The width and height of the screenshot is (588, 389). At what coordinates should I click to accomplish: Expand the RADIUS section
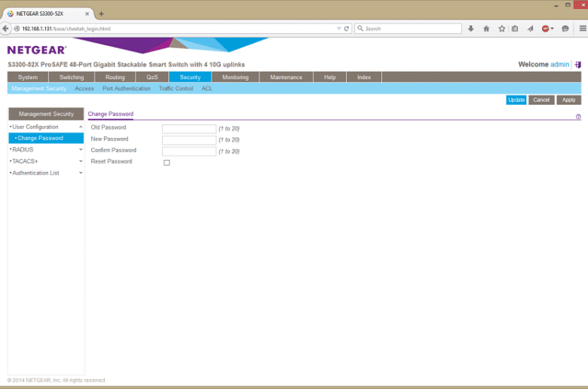81,150
